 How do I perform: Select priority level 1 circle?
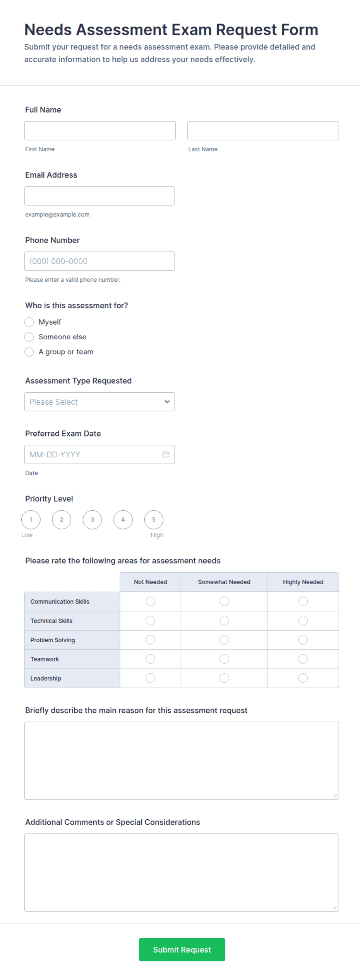[31, 520]
